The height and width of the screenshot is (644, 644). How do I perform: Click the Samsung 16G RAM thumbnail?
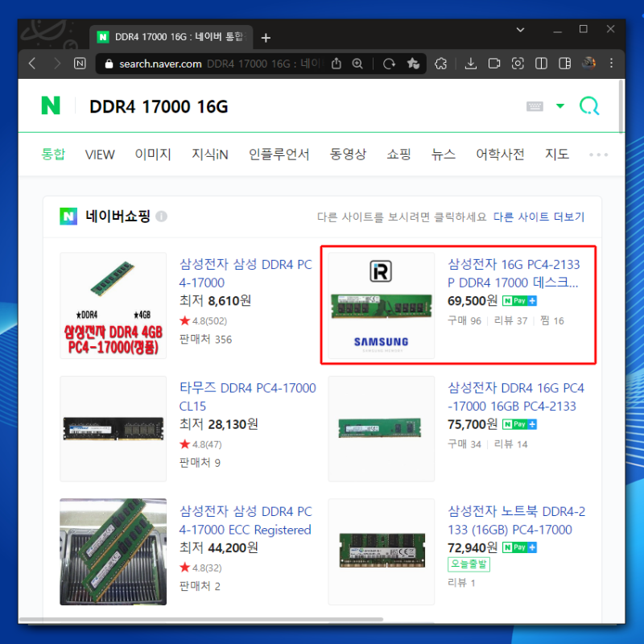[x=381, y=306]
